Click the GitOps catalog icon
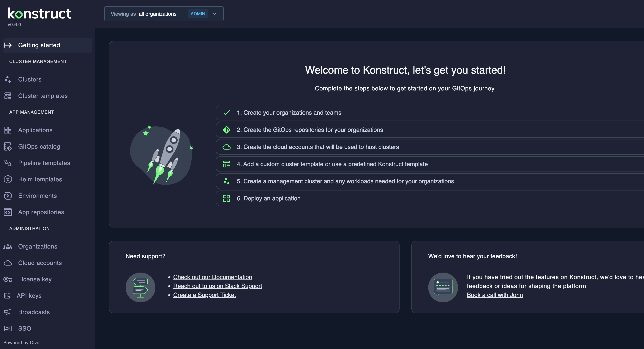644x349 pixels. coord(8,147)
